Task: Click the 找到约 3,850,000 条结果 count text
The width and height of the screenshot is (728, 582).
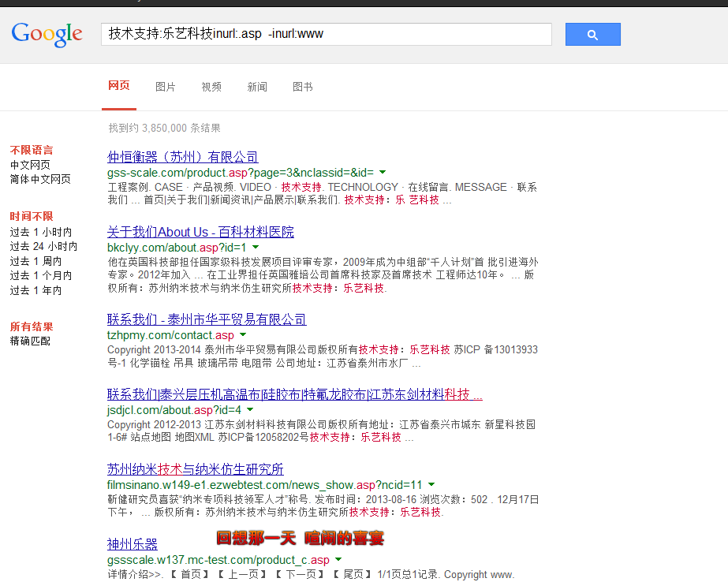Action: tap(164, 128)
